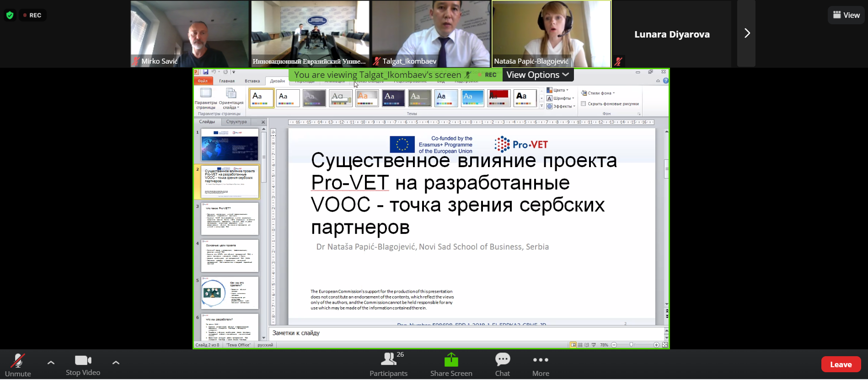868x380 pixels.
Task: Stop the video camera
Action: (x=83, y=365)
